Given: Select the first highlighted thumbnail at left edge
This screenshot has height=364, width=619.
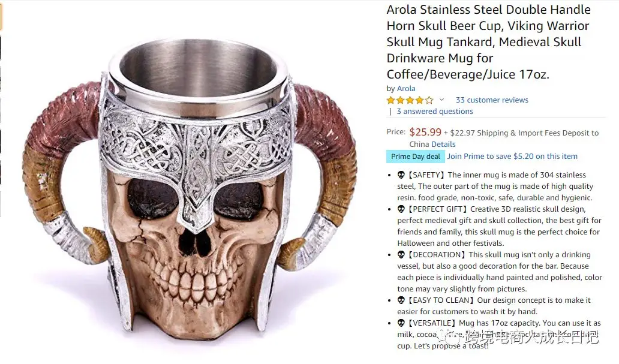Looking at the screenshot, I should 1,17.
